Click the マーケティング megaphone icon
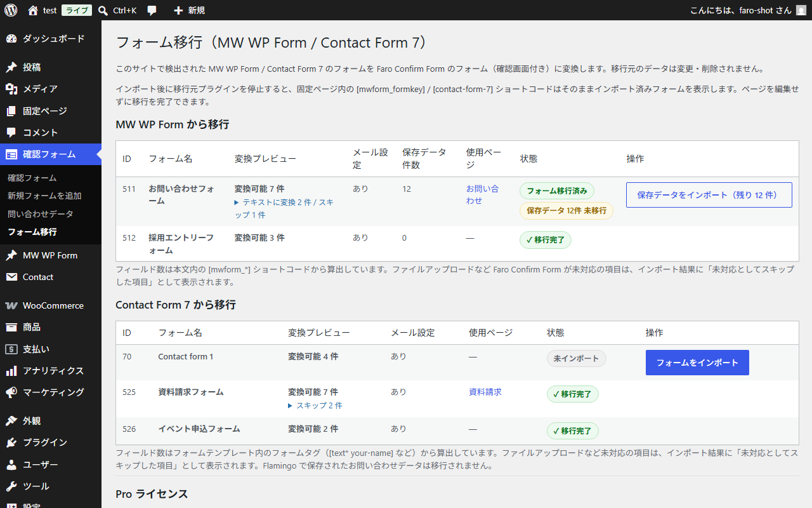 click(11, 392)
